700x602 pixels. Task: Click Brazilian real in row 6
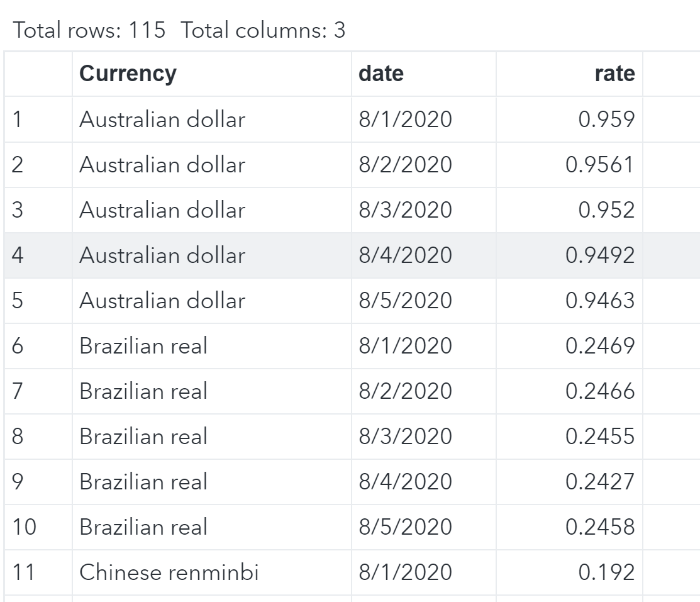point(143,346)
